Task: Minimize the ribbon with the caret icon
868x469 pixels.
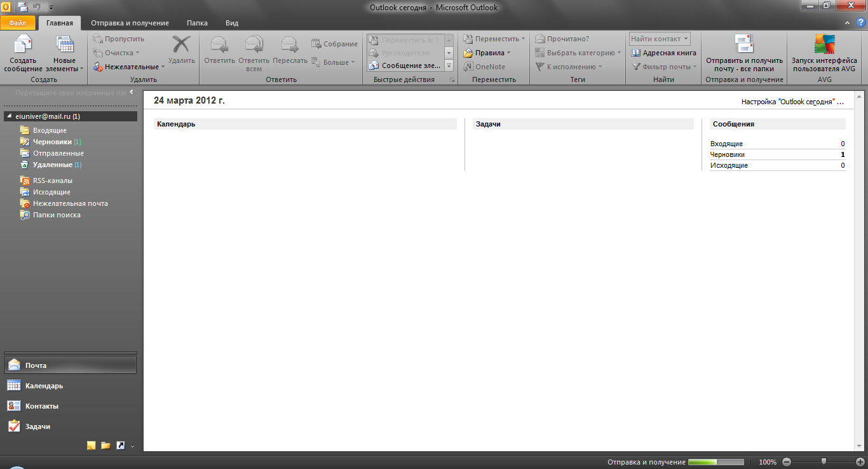Action: 848,23
